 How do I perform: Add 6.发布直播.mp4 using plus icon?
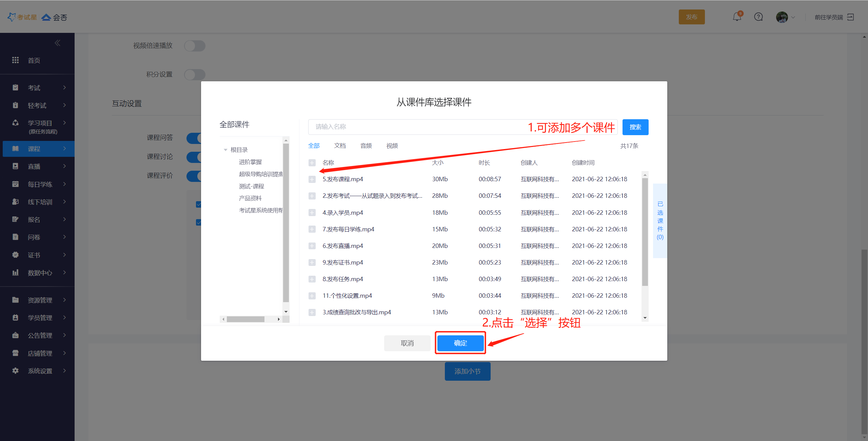click(312, 246)
